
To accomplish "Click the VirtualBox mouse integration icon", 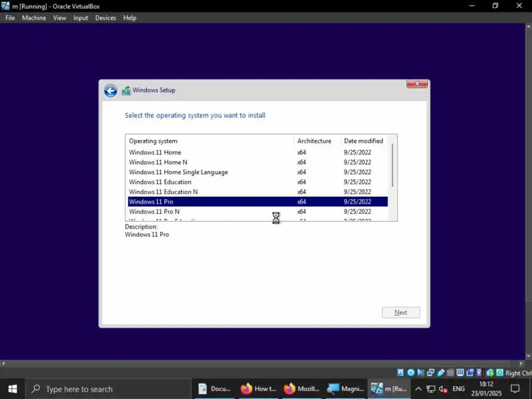I will 489,373.
